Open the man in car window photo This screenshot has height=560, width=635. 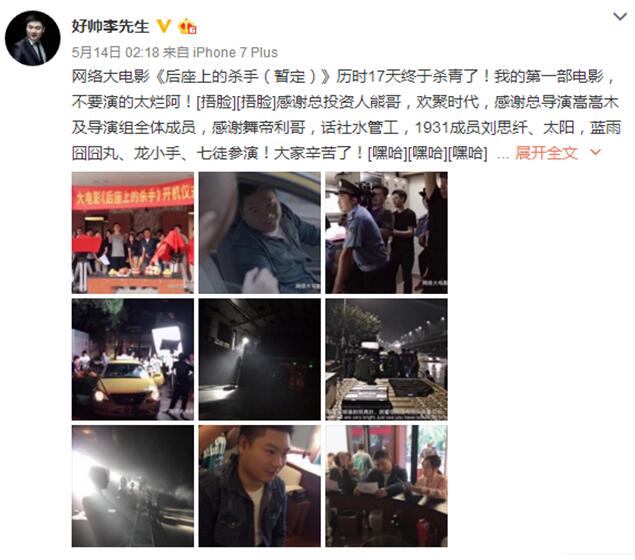[x=260, y=233]
